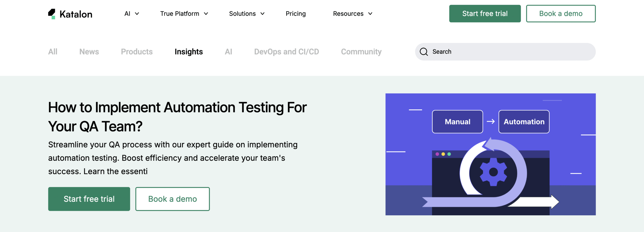The width and height of the screenshot is (644, 232).
Task: Switch to the News tab
Action: [89, 52]
